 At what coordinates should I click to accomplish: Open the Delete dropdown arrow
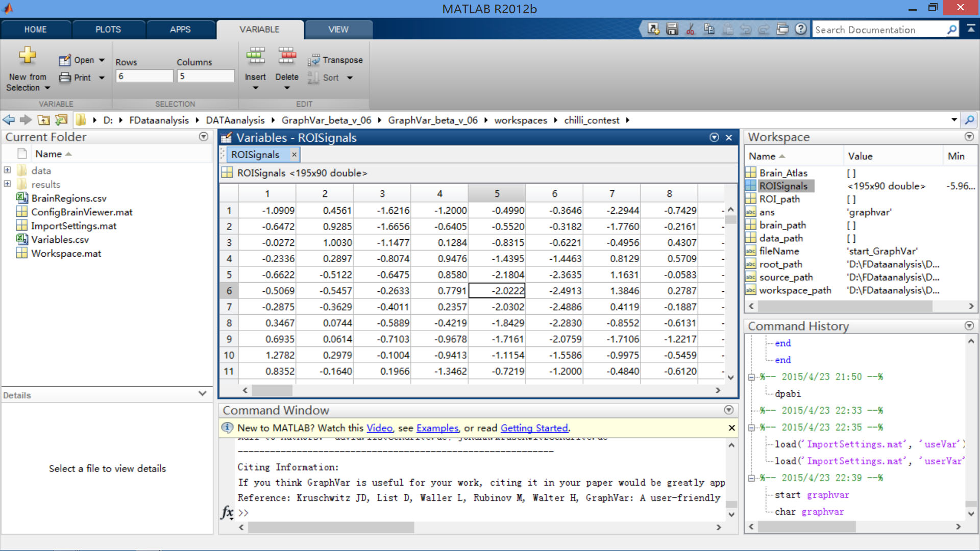tap(287, 88)
